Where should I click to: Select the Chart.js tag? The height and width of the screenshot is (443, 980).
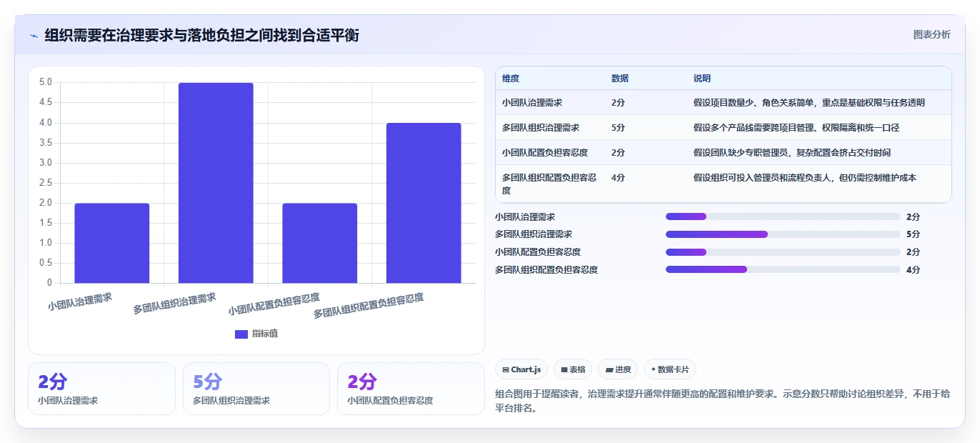[521, 369]
